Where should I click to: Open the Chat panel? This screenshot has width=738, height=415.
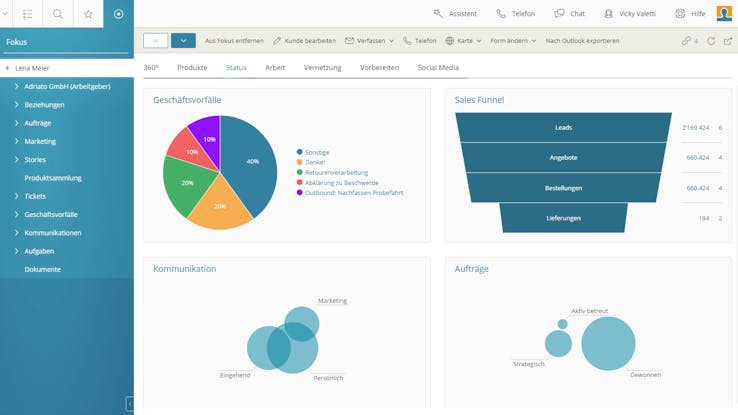(569, 14)
